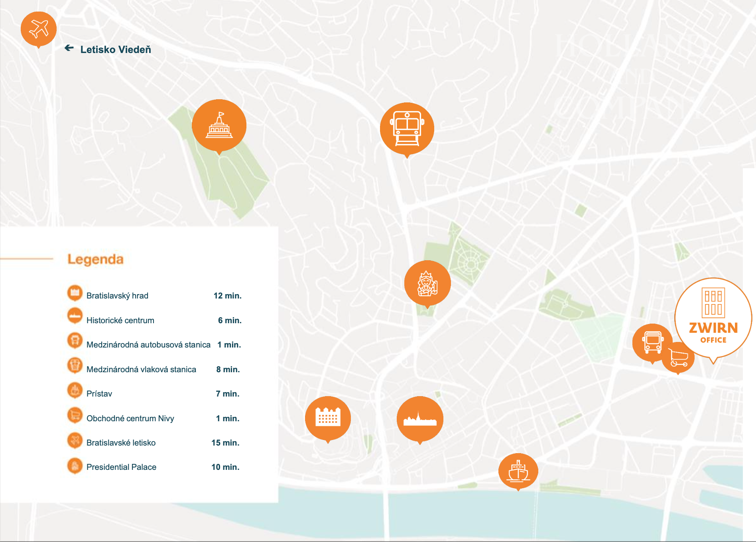The width and height of the screenshot is (756, 542).
Task: Select the city skyline map marker
Action: coord(420,419)
